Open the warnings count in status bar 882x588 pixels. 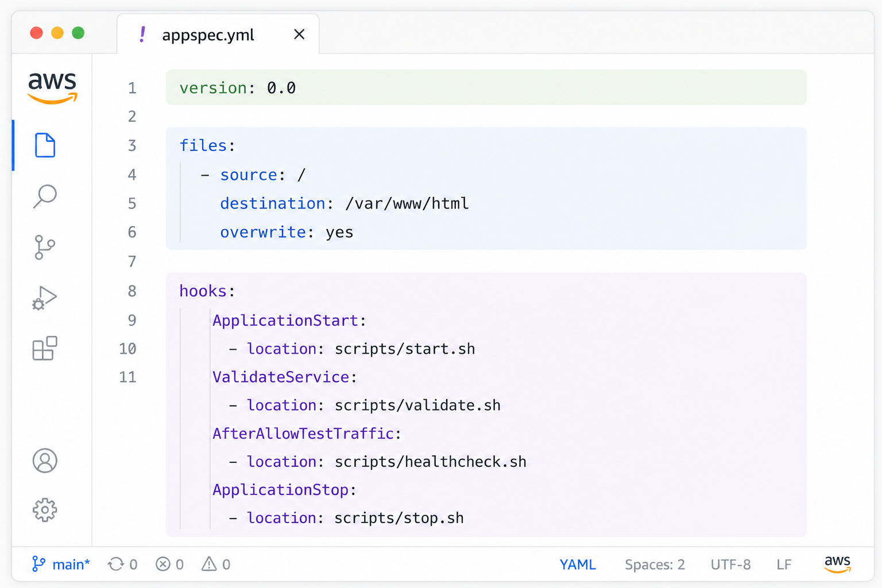(x=216, y=564)
